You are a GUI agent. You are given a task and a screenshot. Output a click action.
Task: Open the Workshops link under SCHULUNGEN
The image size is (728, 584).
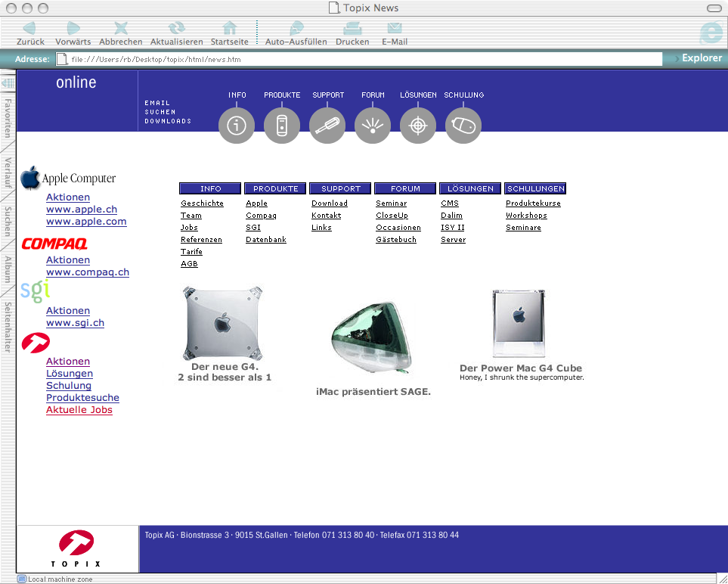526,215
